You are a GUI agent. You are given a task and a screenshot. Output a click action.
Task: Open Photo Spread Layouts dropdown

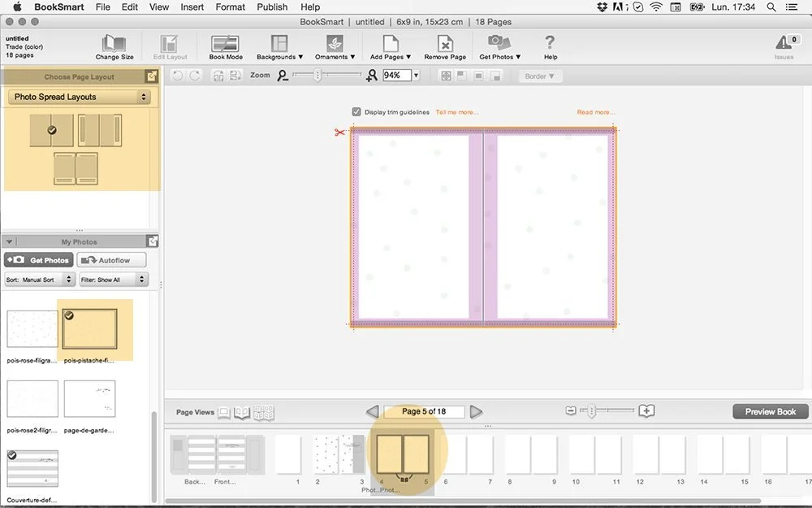pyautogui.click(x=80, y=97)
